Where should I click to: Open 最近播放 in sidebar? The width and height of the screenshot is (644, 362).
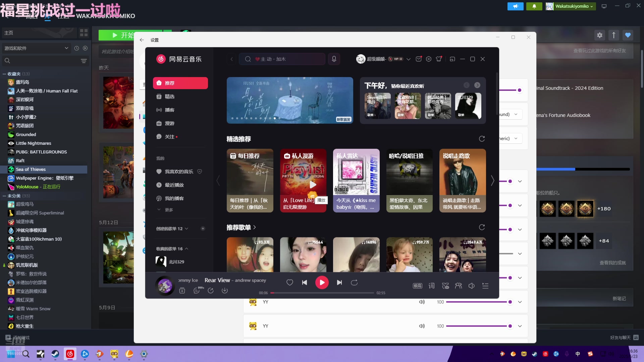[x=180, y=185]
